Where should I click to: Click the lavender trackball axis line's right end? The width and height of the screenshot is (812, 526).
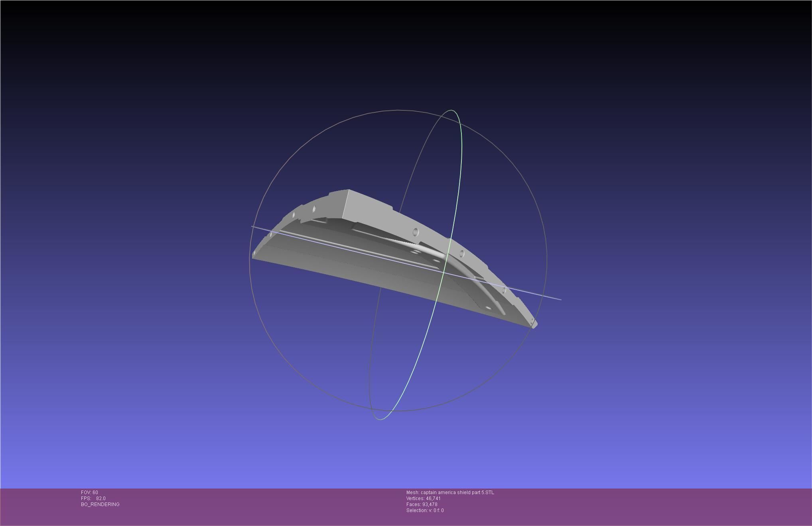pos(560,299)
